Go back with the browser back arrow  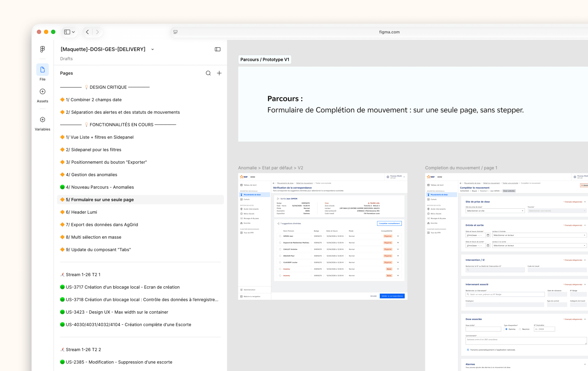coord(87,32)
